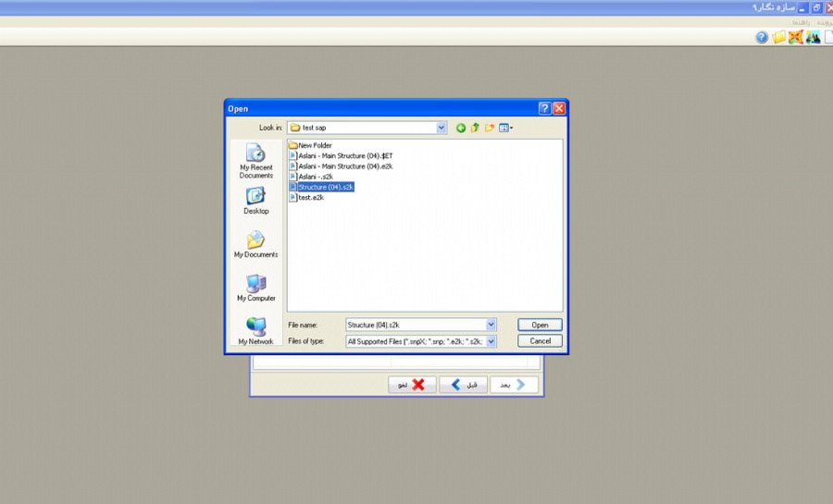Create a new folder in the Open dialog
Screen dimensions: 833x504
pos(490,128)
